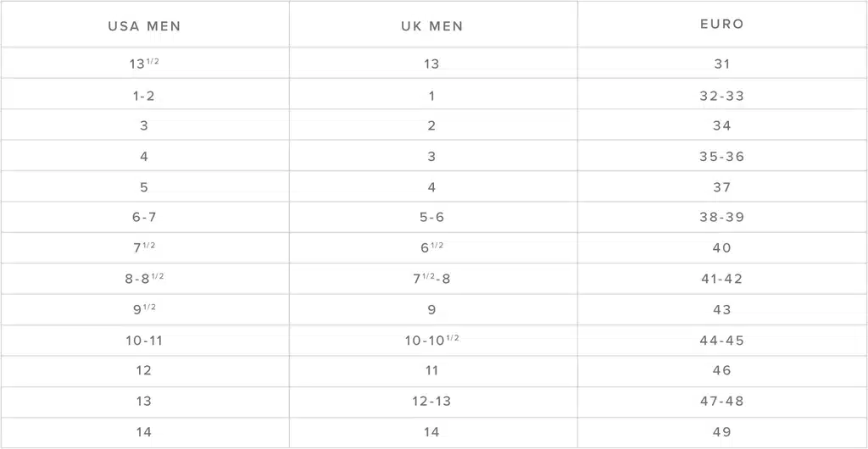Click the Euro 43 cell
This screenshot has width=868, height=449.
722,310
